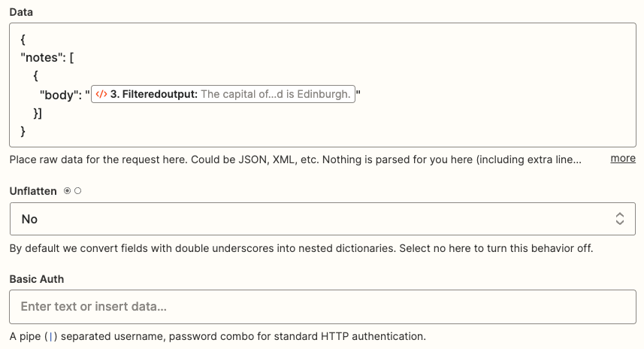Click the Data field label
The width and height of the screenshot is (644, 349).
coord(21,13)
